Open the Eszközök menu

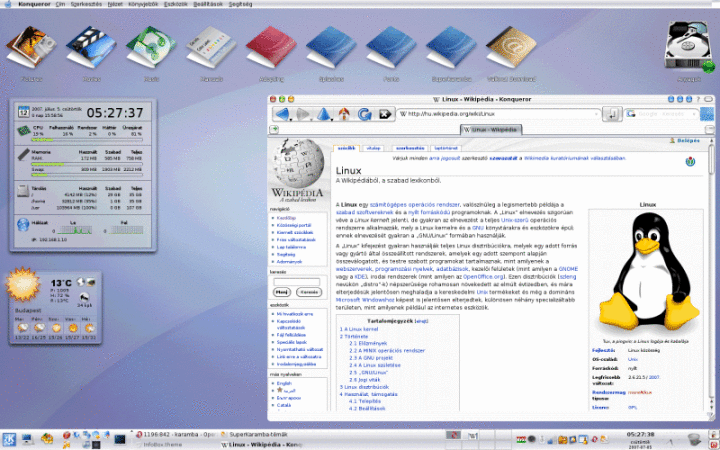coord(176,4)
